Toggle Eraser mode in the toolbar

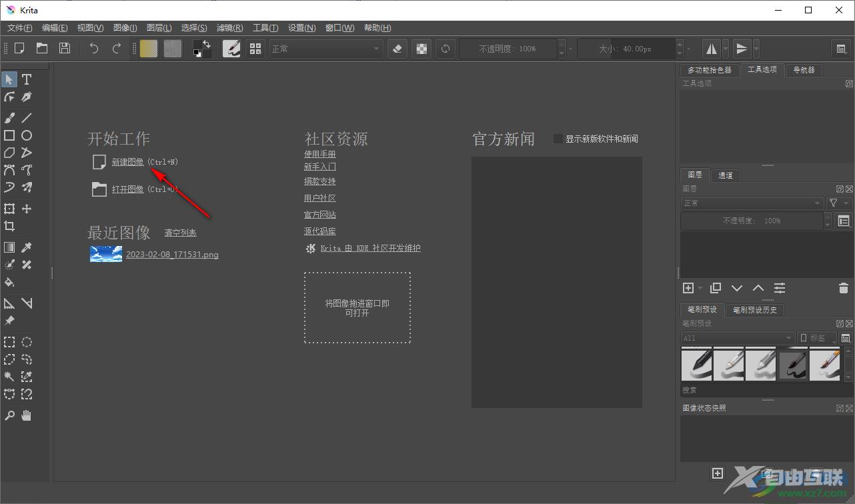point(397,48)
